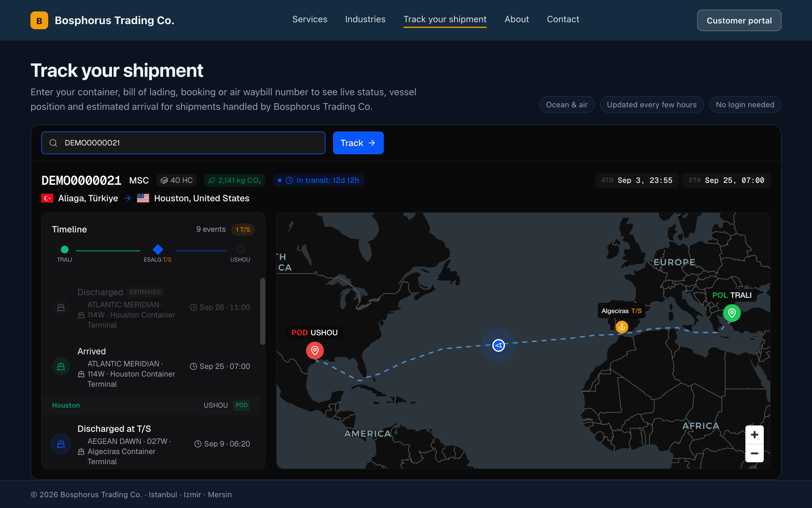This screenshot has width=812, height=508.
Task: Click the vessel position marker on map
Action: point(499,345)
